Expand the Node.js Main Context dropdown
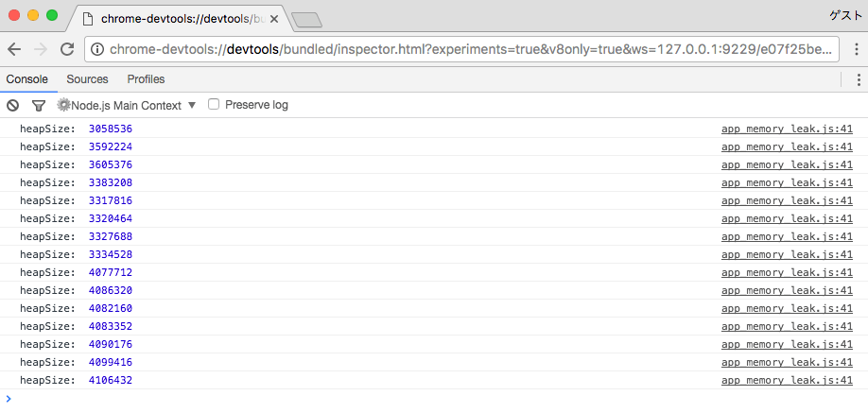Screen dimensions: 868x413 click(127, 105)
